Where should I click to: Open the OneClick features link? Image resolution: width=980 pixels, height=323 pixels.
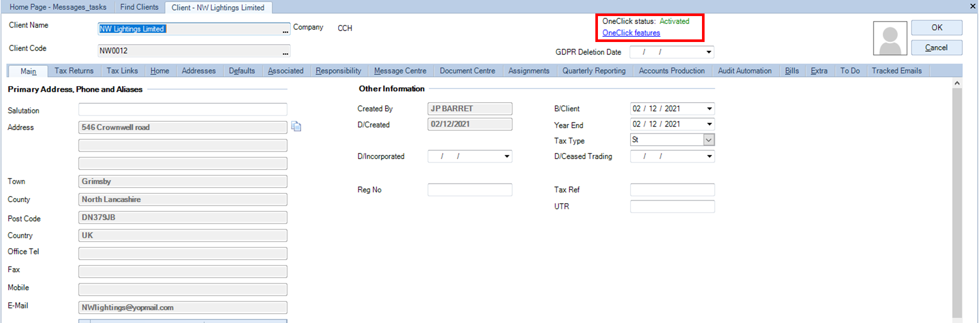631,33
